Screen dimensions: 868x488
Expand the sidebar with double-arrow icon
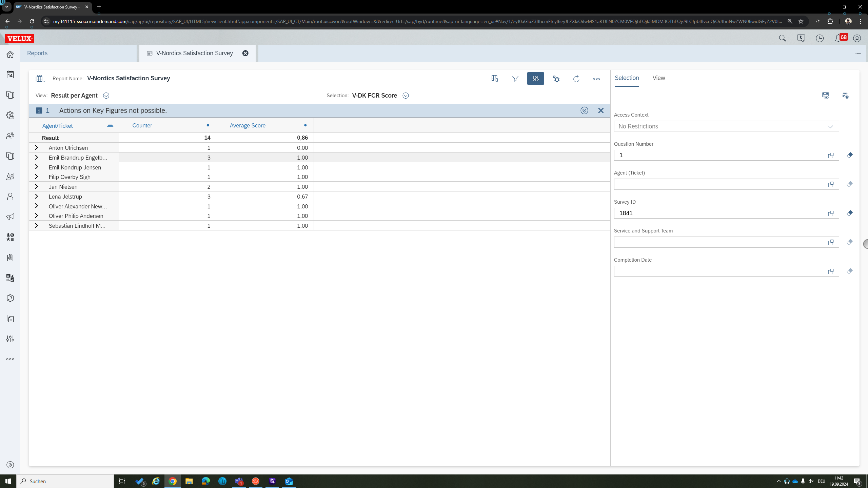[x=10, y=465]
